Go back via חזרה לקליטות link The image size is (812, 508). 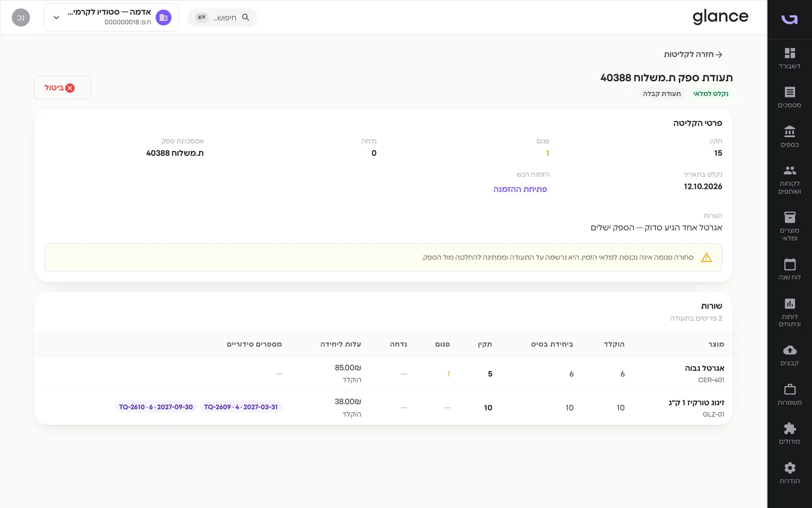click(693, 54)
